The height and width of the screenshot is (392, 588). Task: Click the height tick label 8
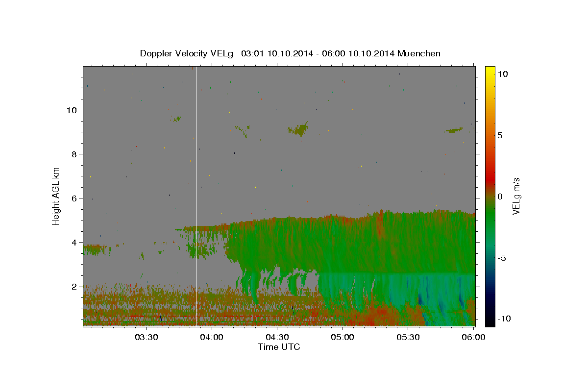(74, 154)
